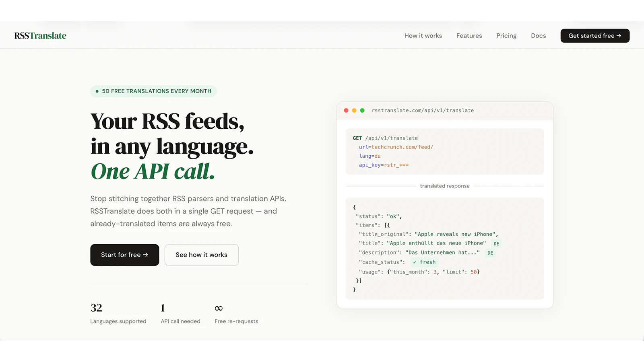
Task: Click the usage this_month limit line
Action: coord(419,272)
